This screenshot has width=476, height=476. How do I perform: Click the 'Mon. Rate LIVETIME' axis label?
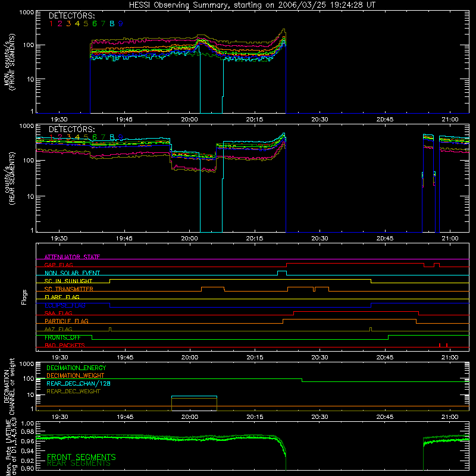[9, 447]
